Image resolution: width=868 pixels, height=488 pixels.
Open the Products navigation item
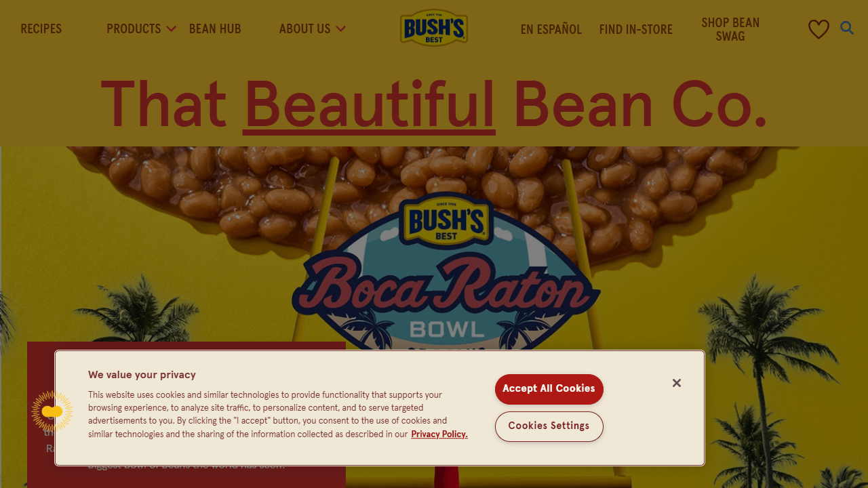pyautogui.click(x=134, y=28)
